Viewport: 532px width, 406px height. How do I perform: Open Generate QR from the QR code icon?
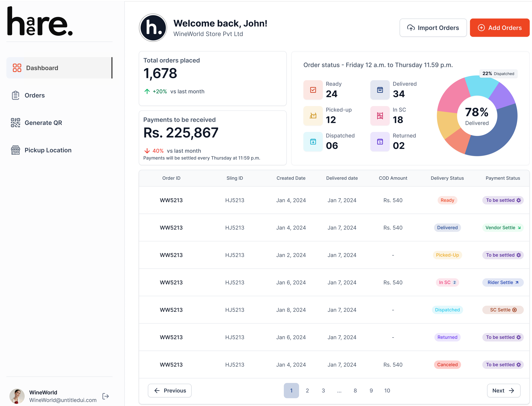pos(15,123)
